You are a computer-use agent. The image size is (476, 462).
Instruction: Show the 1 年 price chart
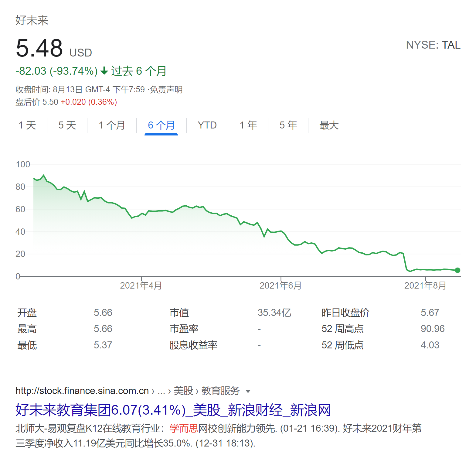click(248, 125)
